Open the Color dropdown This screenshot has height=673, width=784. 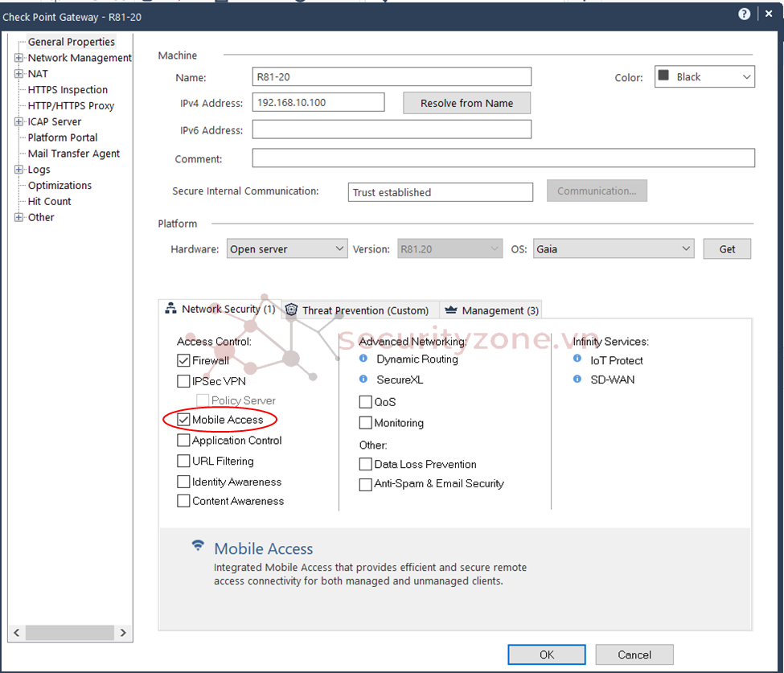(x=704, y=77)
